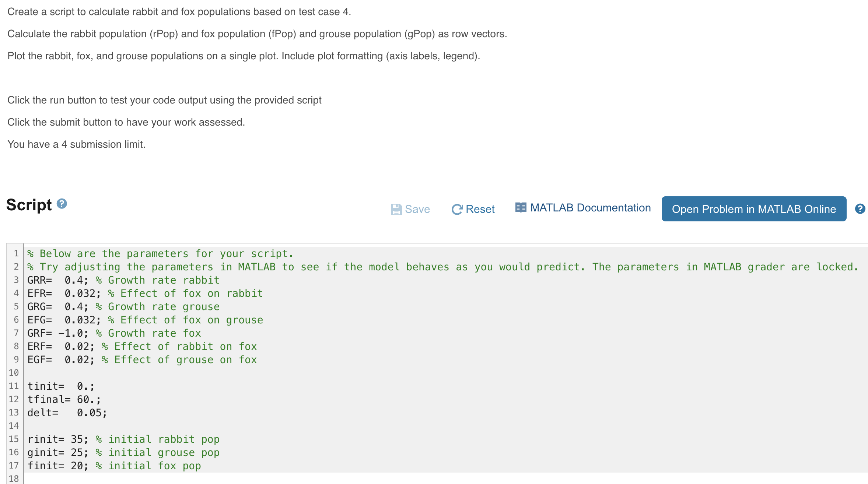Click the Reset label to restore the script

coord(480,209)
